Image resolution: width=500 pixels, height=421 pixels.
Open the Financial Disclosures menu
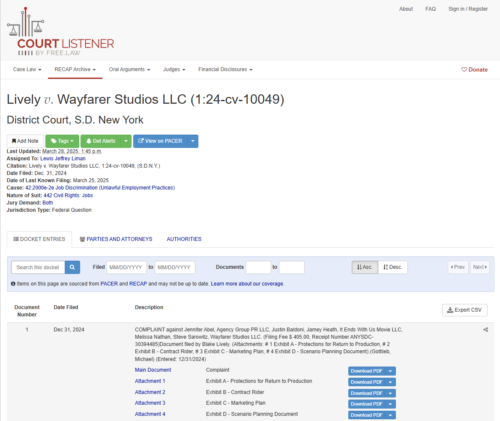[225, 69]
